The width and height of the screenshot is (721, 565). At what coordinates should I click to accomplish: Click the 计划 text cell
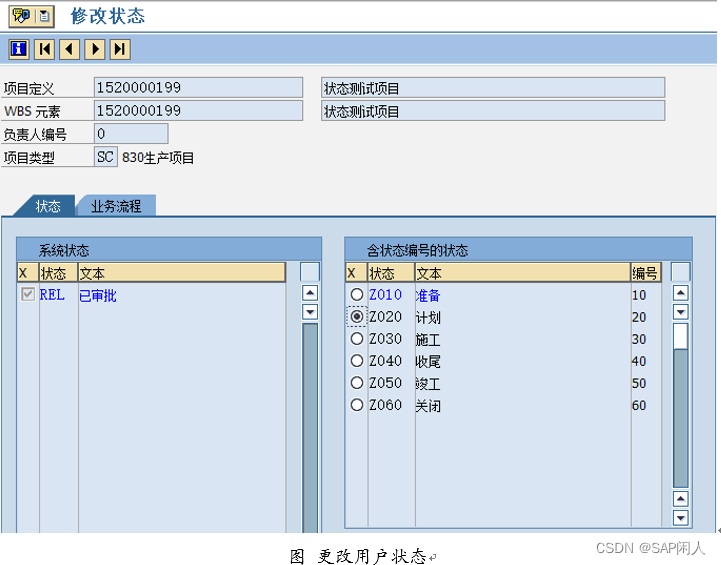coord(428,317)
